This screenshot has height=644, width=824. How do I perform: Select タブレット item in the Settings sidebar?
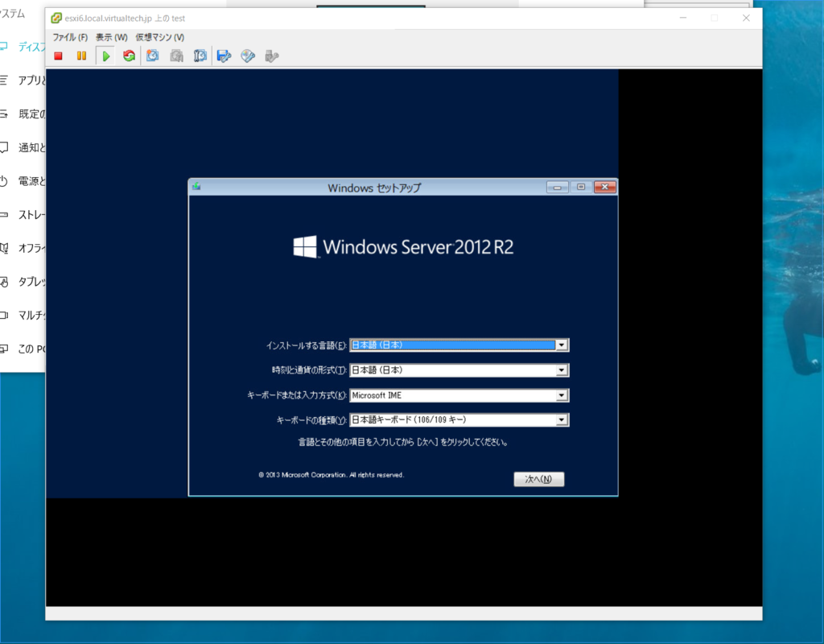click(x=23, y=282)
